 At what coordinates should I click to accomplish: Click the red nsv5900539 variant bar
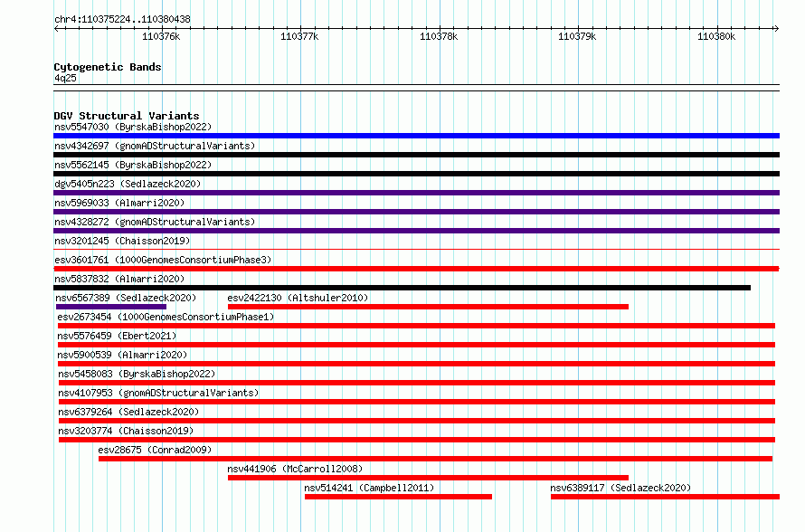416,364
